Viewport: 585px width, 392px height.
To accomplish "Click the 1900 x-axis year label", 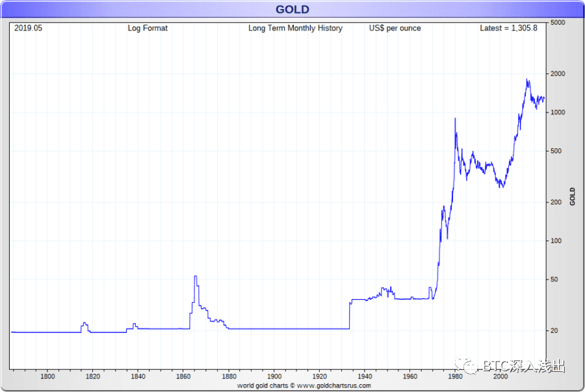I will [274, 376].
